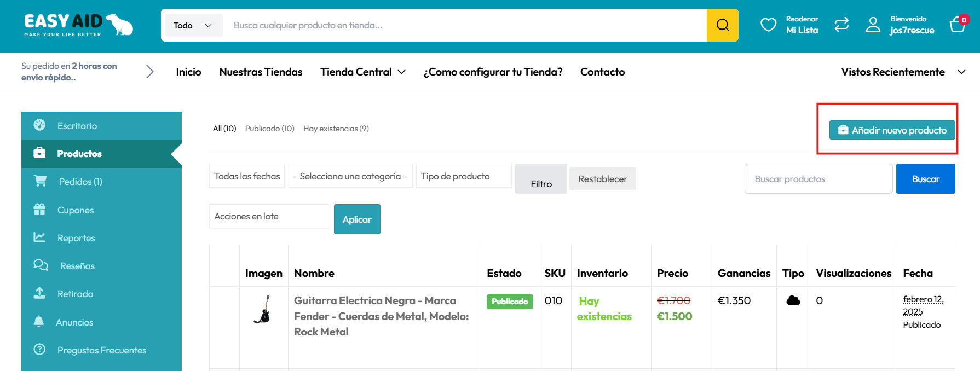The image size is (980, 371).
Task: Open the wishlist heart icon
Action: point(768,25)
